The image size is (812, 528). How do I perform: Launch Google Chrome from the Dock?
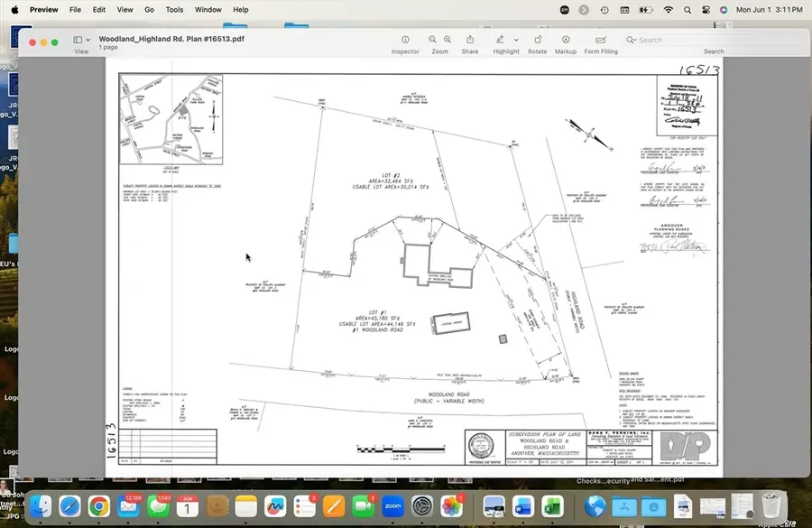coord(98,505)
